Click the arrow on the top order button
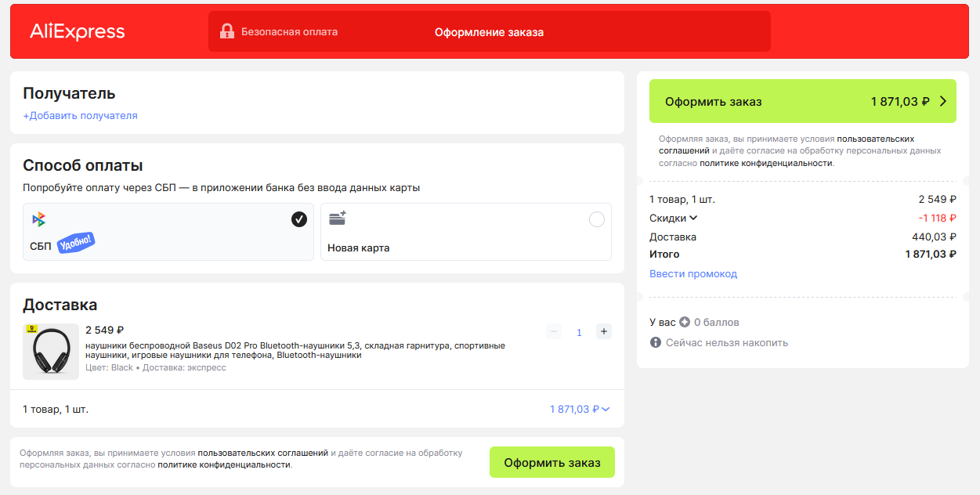This screenshot has height=495, width=980. (x=942, y=101)
